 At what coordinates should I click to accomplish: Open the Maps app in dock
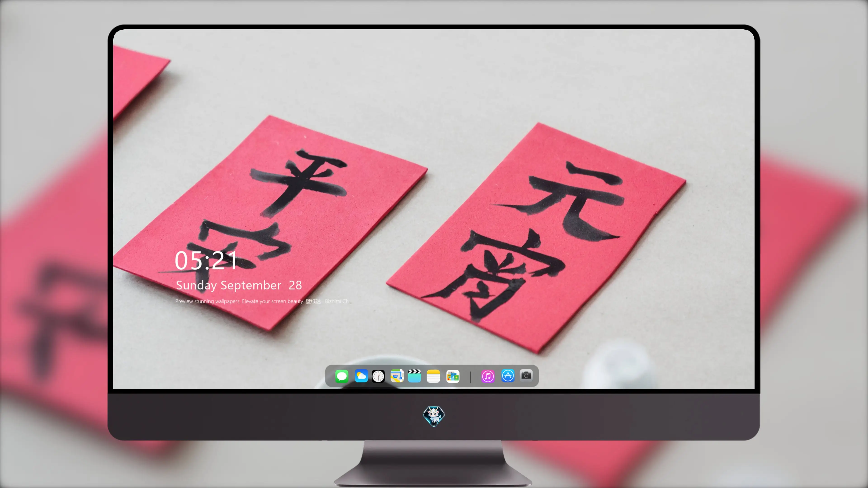tap(397, 376)
